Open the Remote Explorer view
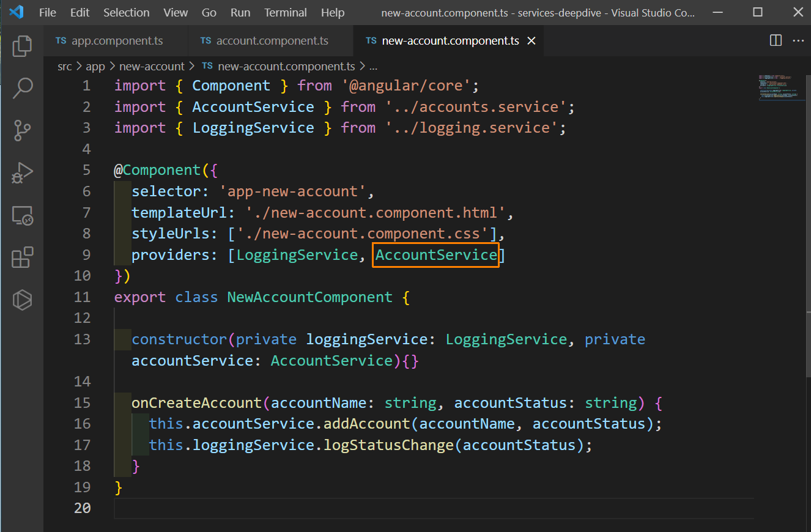Screen dimensions: 811x532 point(23,215)
